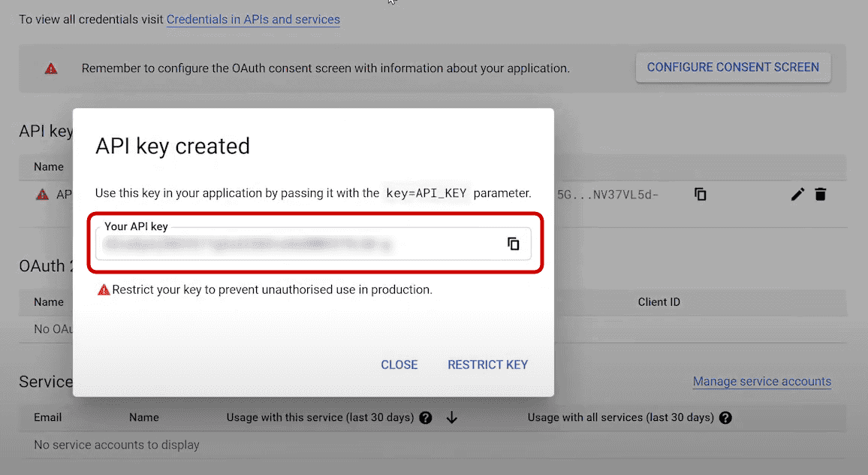The height and width of the screenshot is (475, 868).
Task: Edit the API key using the pencil icon
Action: click(x=797, y=194)
